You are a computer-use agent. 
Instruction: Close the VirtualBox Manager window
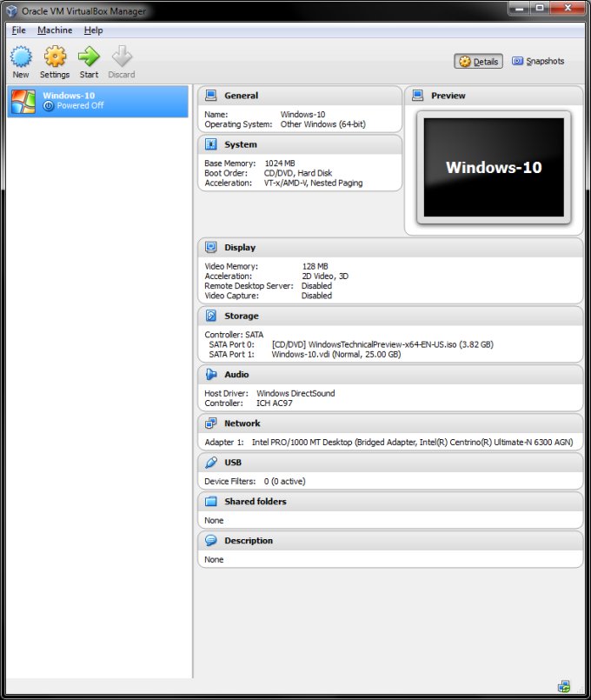(568, 8)
